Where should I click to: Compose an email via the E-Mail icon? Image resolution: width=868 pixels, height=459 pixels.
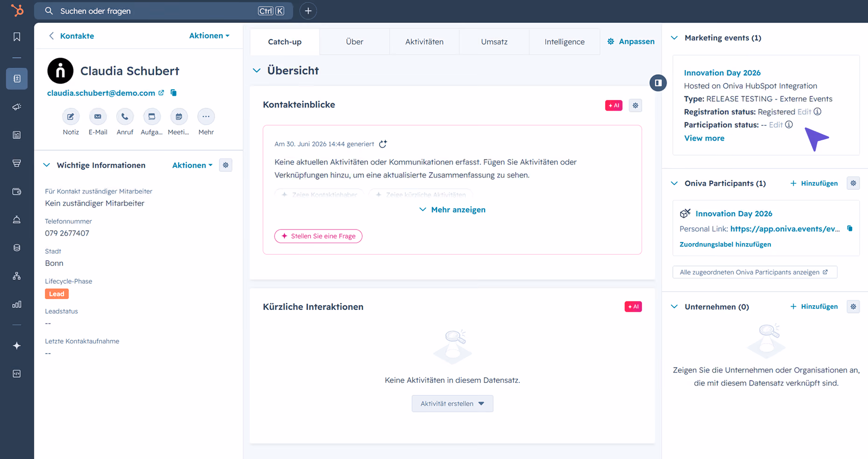(98, 116)
